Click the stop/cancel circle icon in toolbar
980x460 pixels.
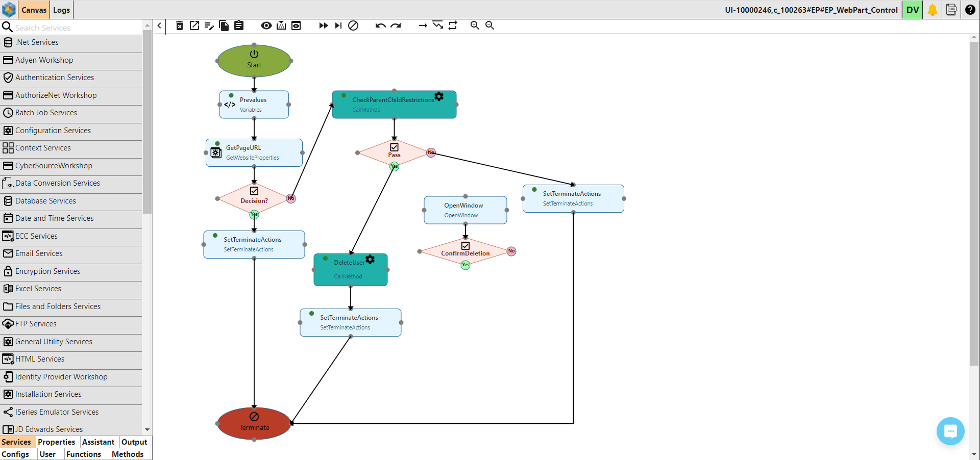coord(353,25)
